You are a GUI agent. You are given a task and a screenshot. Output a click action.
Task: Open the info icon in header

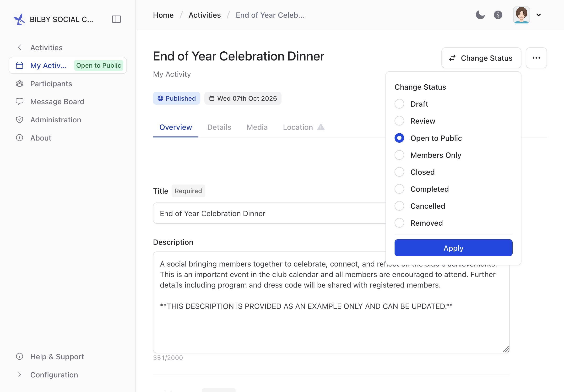[498, 15]
